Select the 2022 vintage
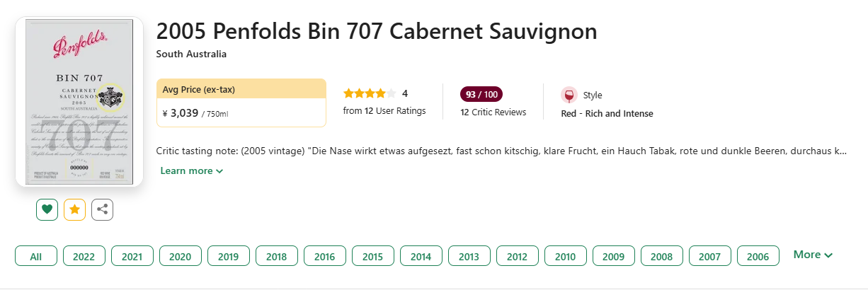The height and width of the screenshot is (290, 868). point(84,256)
